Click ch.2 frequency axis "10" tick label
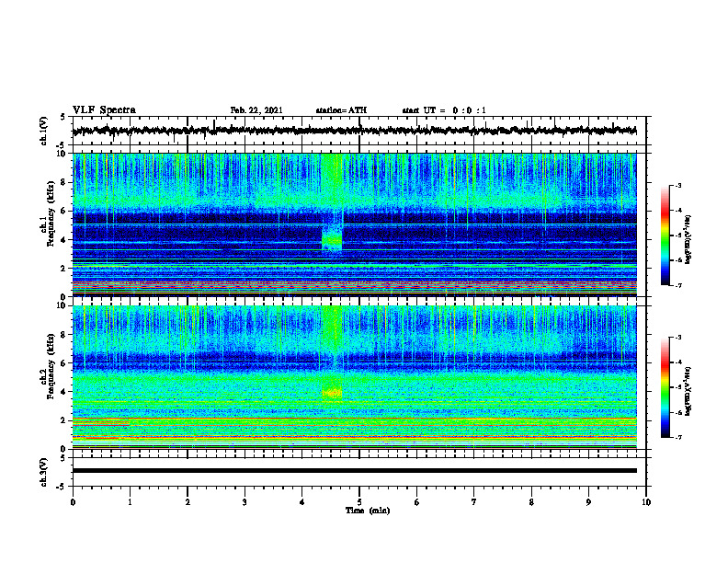Screen dimensions: 728x563 (x=62, y=306)
